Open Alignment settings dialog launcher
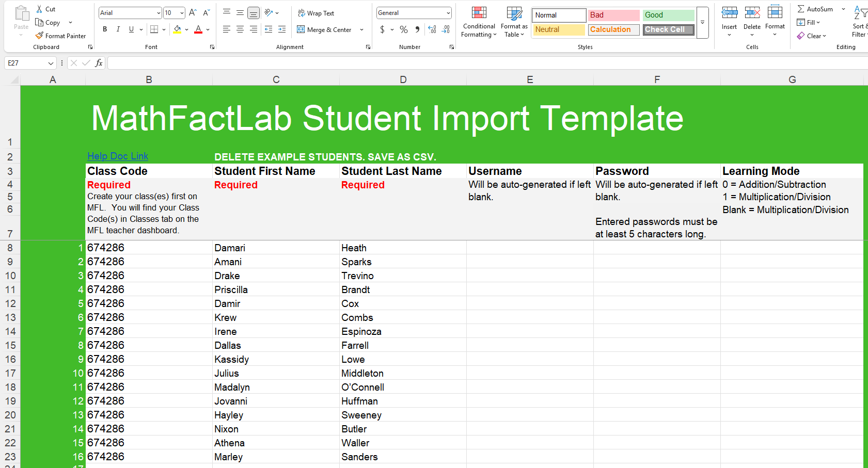The image size is (868, 468). point(368,47)
